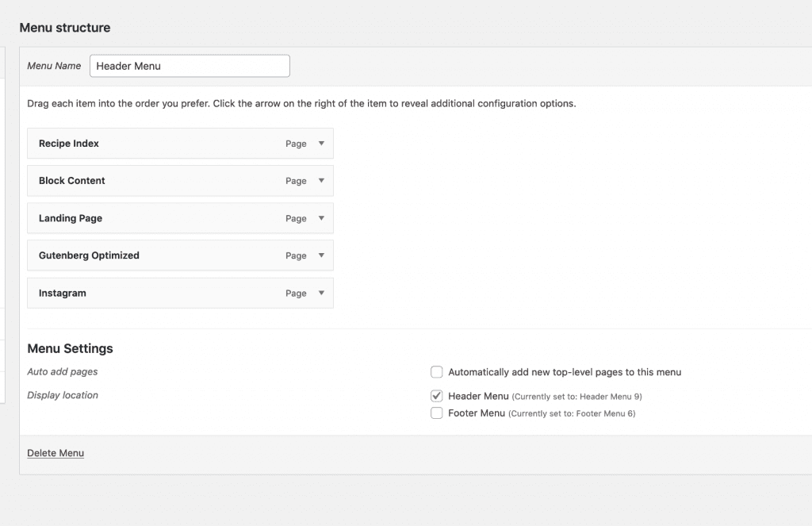The height and width of the screenshot is (526, 812).
Task: Click the arrow icon beside Gutenberg Optimized
Action: pyautogui.click(x=323, y=255)
